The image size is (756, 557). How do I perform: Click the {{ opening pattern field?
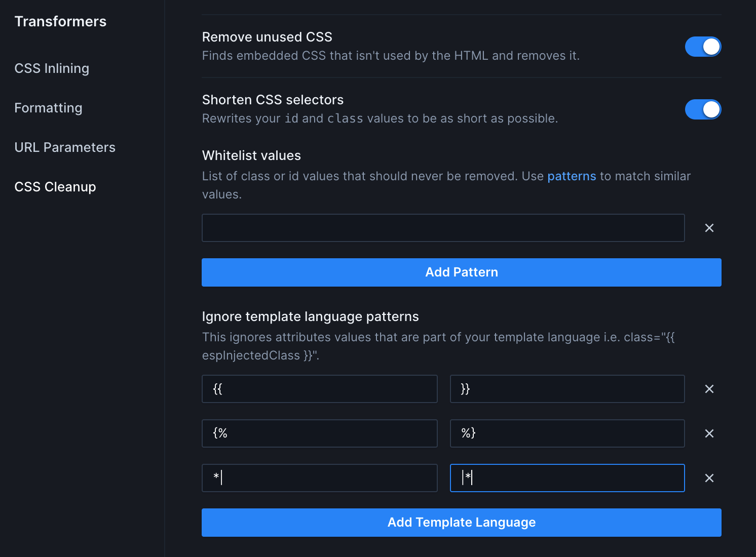(x=320, y=389)
